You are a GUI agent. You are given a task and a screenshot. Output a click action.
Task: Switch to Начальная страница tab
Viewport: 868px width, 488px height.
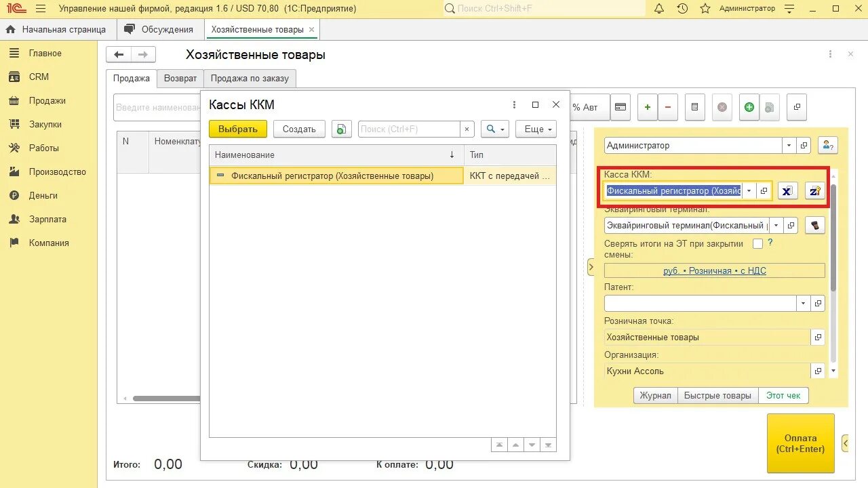[56, 29]
